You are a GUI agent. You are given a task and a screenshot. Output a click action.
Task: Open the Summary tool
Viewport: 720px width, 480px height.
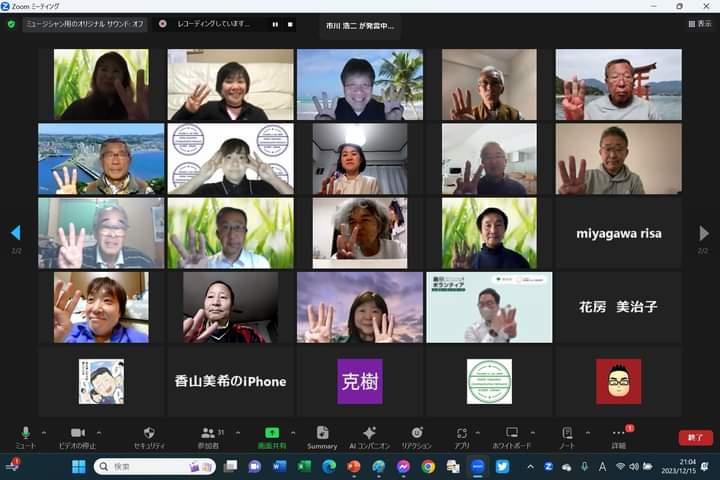pyautogui.click(x=322, y=436)
